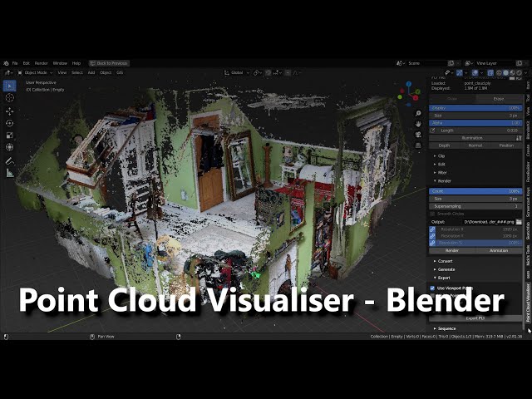Viewport: 532px width, 399px height.
Task: Open the File menu
Action: (x=15, y=63)
